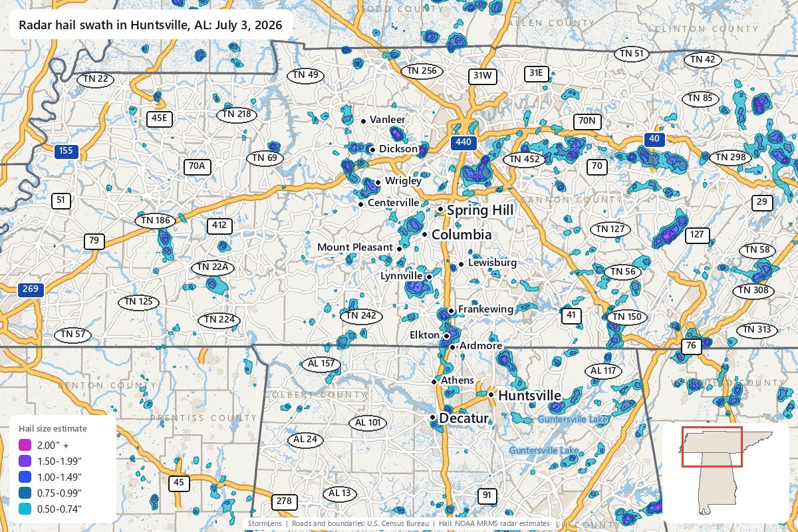Viewport: 798px width, 532px height.
Task: Select the Elkton town label
Action: [425, 335]
